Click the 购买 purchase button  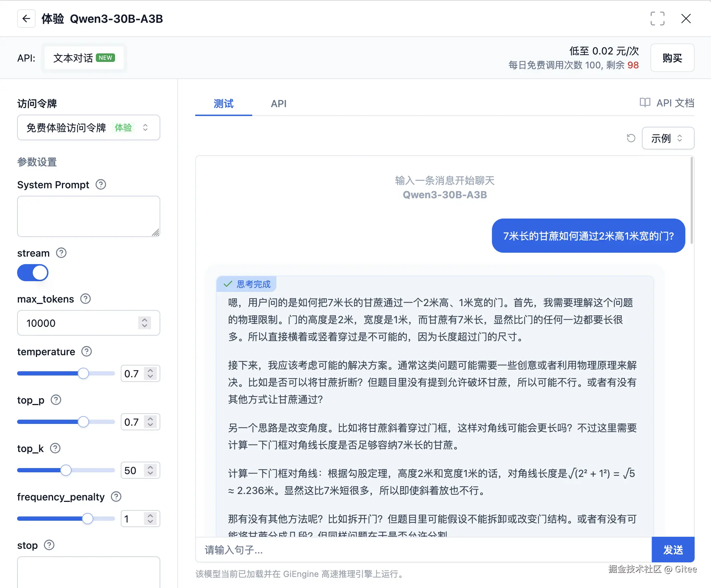672,58
